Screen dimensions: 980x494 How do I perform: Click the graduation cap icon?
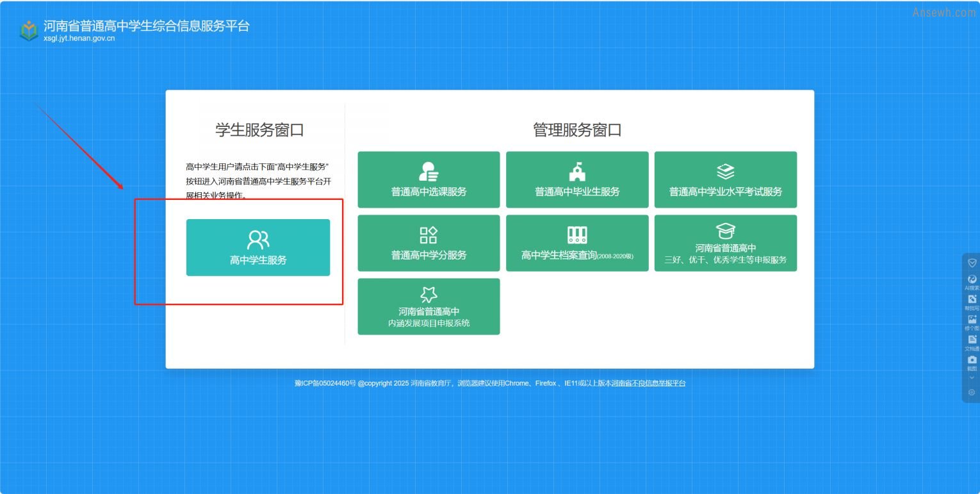[725, 231]
